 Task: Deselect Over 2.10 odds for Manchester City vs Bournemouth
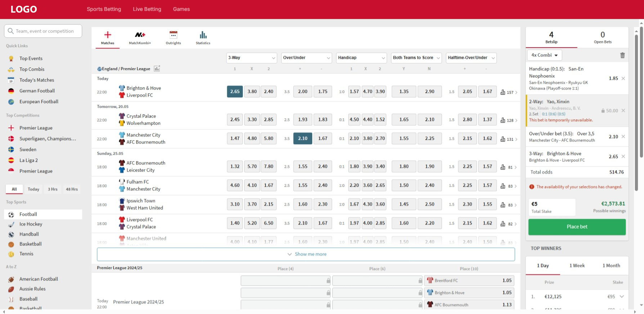point(303,138)
